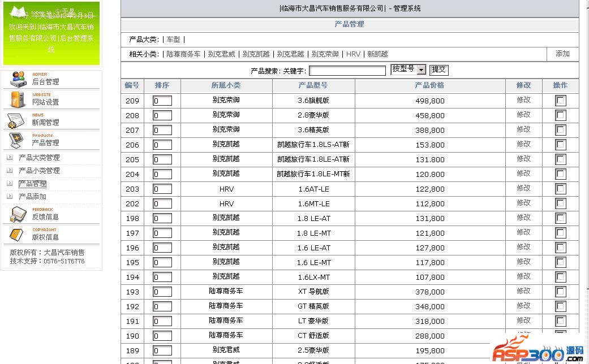589x364 pixels.
Task: Open 产品添加 submenu item
Action: [33, 197]
